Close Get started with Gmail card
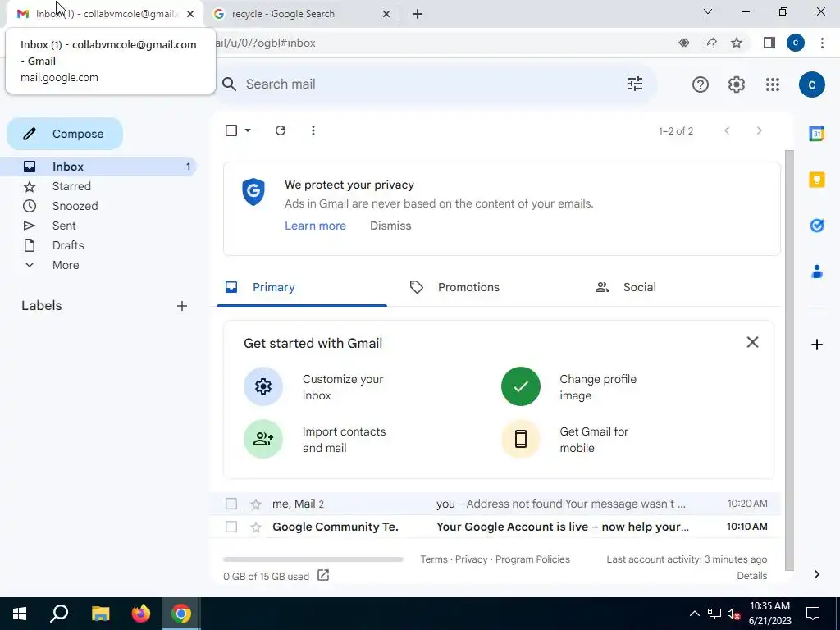840x630 pixels. [752, 342]
